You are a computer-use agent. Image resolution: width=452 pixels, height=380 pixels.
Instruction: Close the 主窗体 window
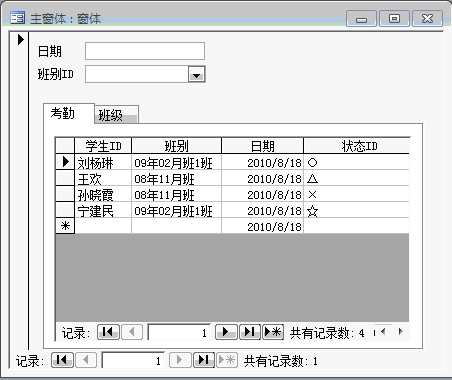coord(427,18)
